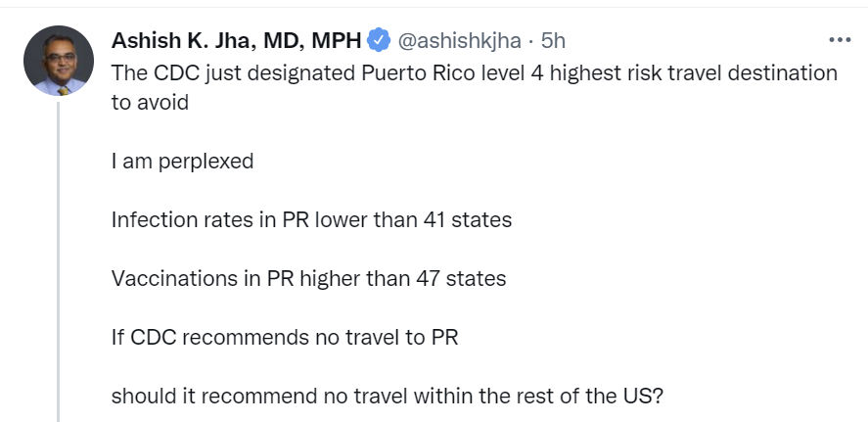Select the line about vaccinations in PR
Viewport: 868px width, 422px height.
pyautogui.click(x=309, y=279)
